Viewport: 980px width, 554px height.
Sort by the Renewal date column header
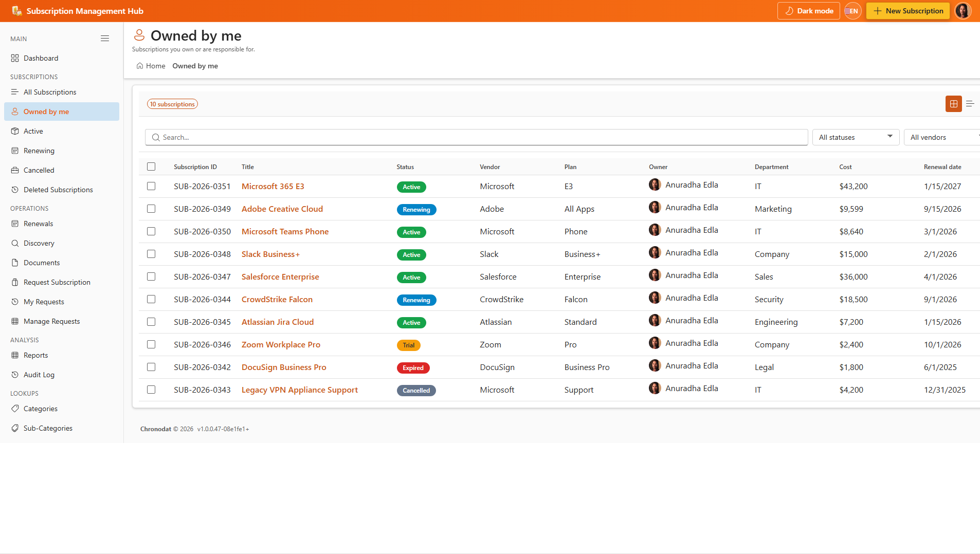click(942, 167)
